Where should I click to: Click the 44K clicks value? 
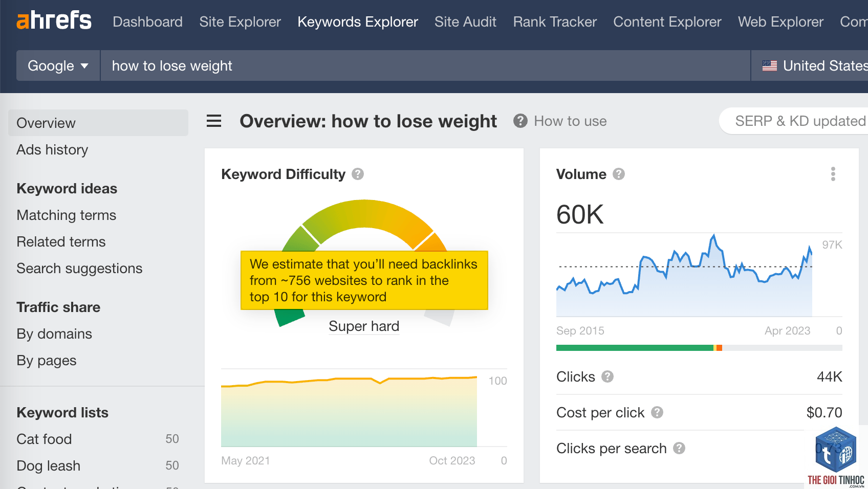tap(830, 376)
